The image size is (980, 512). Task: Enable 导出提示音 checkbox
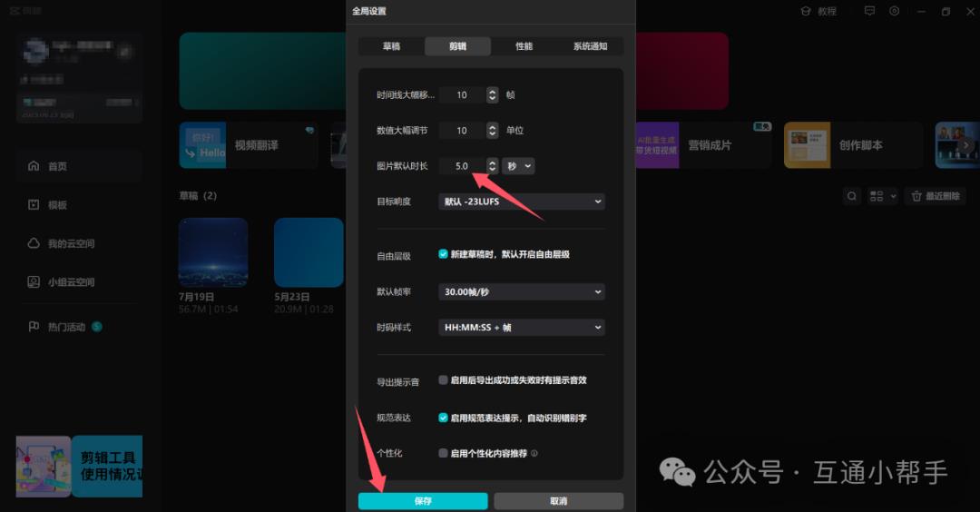pos(443,380)
